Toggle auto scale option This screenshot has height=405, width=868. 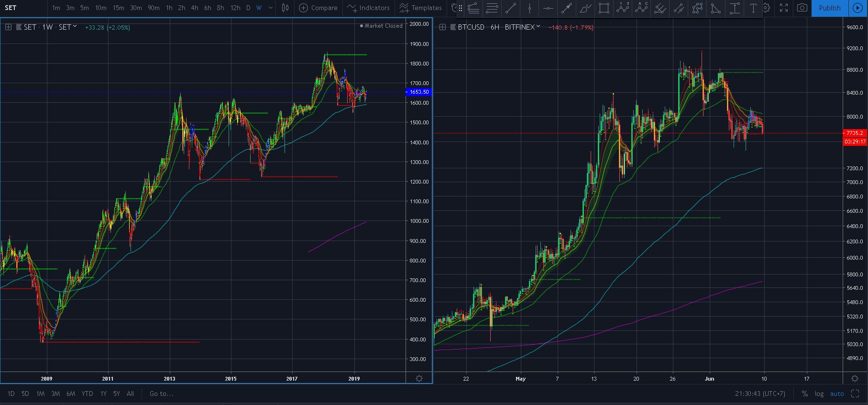[x=837, y=394]
